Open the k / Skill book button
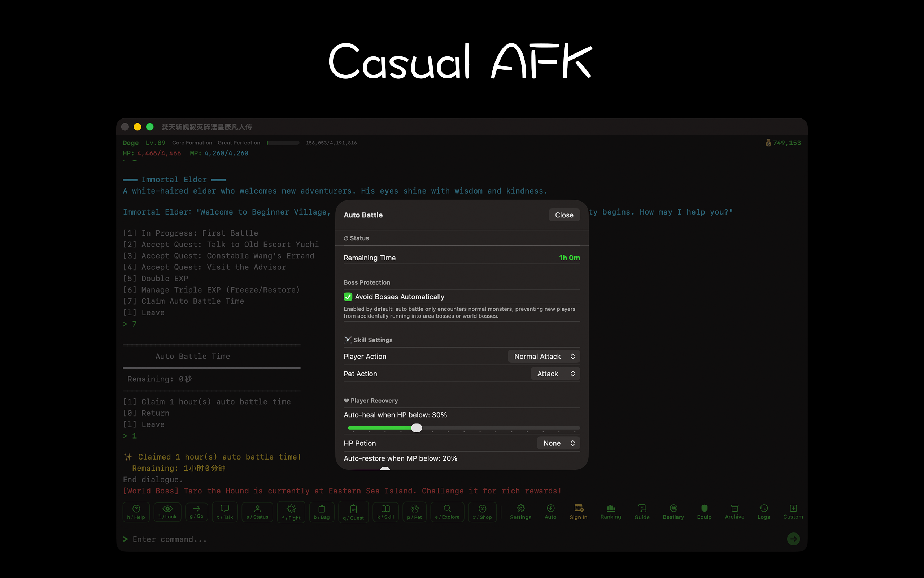 coord(385,512)
